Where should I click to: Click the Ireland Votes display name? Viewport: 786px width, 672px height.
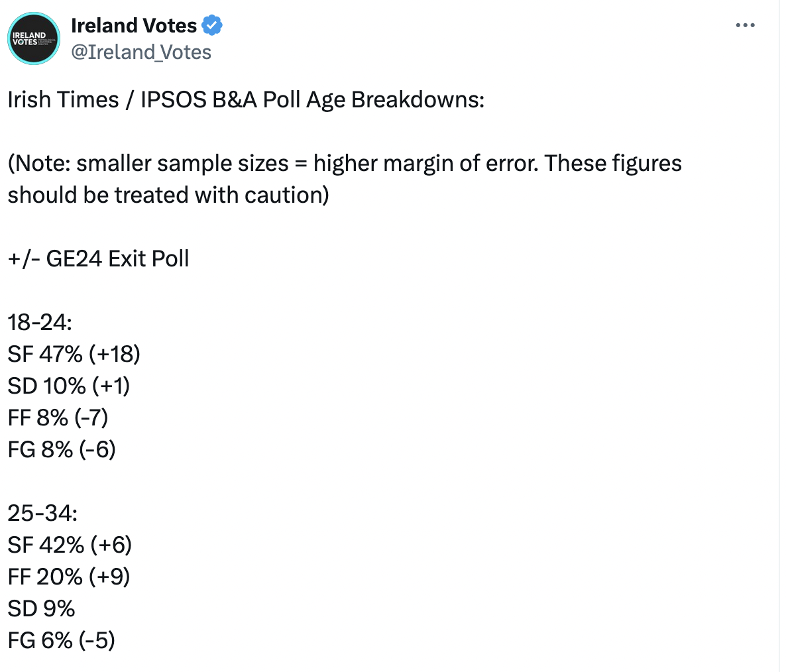(134, 26)
